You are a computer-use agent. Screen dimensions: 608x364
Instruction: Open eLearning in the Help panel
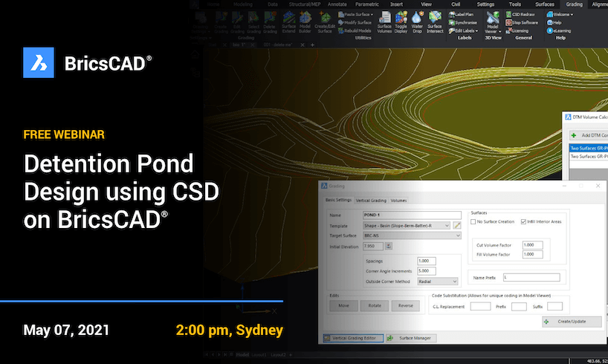pyautogui.click(x=559, y=30)
